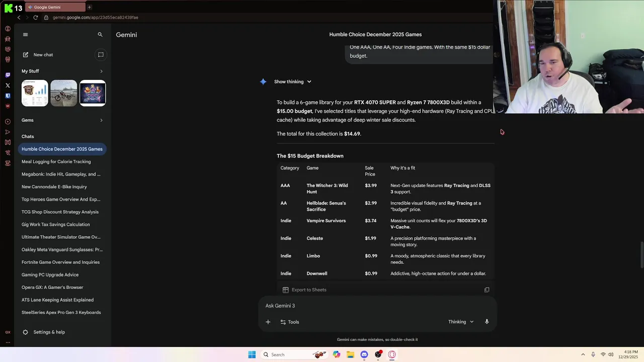The width and height of the screenshot is (644, 362).
Task: Select the Google Gemini browser tab
Action: (x=55, y=7)
